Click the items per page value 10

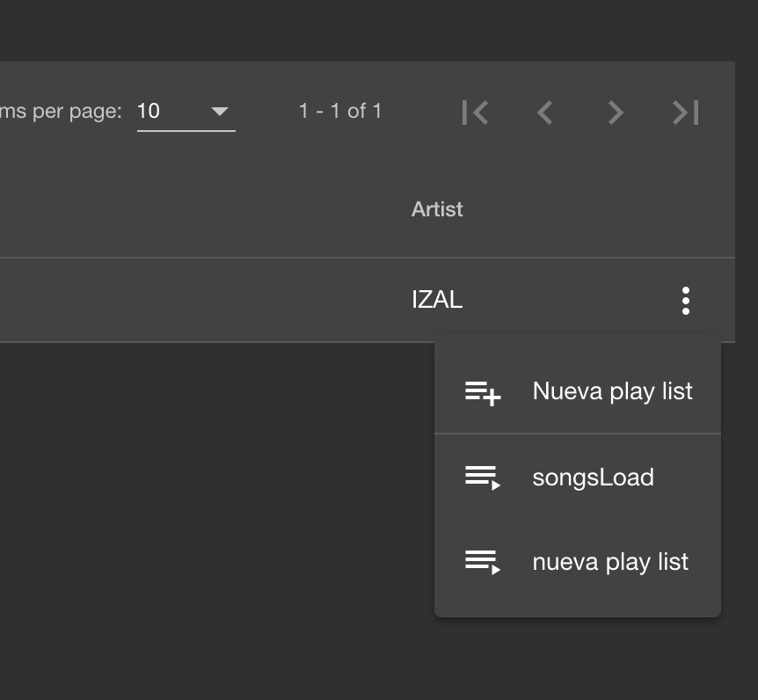point(149,112)
